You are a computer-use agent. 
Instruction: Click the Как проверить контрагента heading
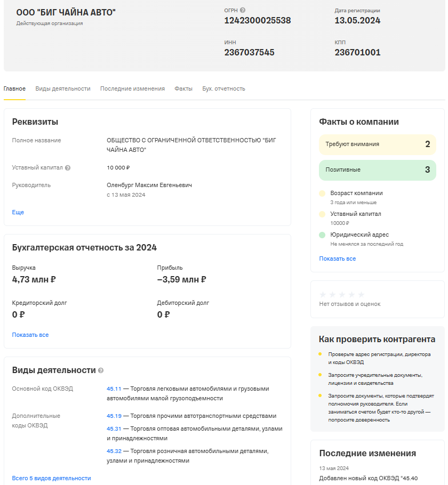(x=377, y=339)
